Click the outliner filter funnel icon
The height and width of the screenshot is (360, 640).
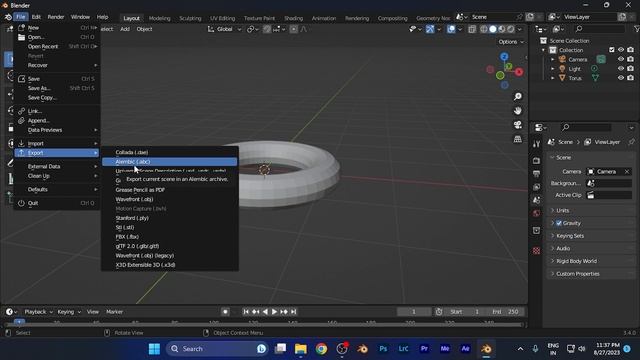(x=636, y=29)
